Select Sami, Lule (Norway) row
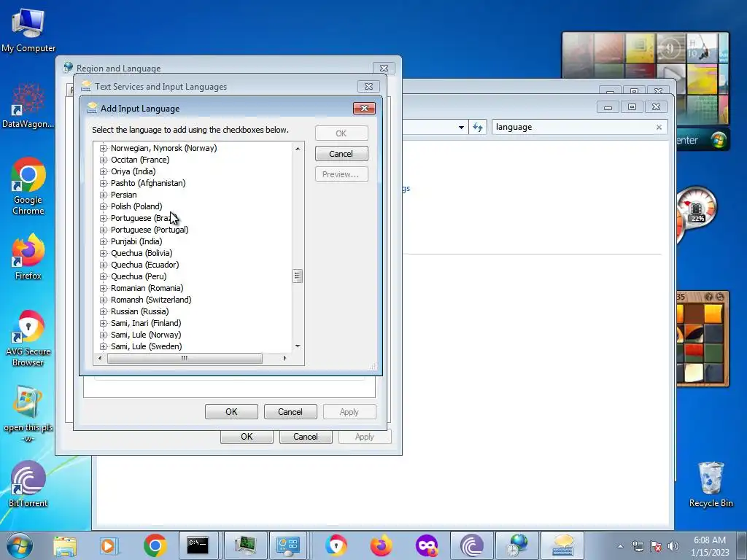The width and height of the screenshot is (747, 560). pos(146,335)
